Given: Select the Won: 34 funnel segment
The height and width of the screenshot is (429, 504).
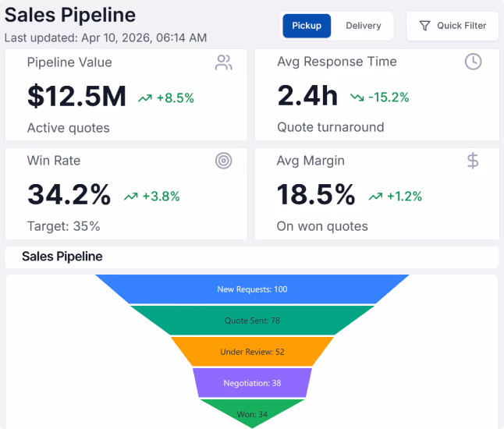Looking at the screenshot, I should point(252,413).
